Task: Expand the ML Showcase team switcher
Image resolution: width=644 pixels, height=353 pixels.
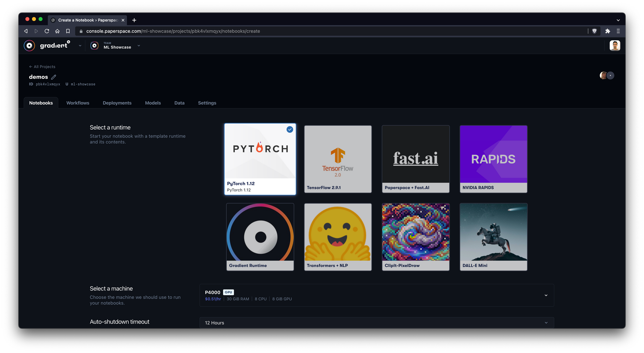Action: pos(139,46)
